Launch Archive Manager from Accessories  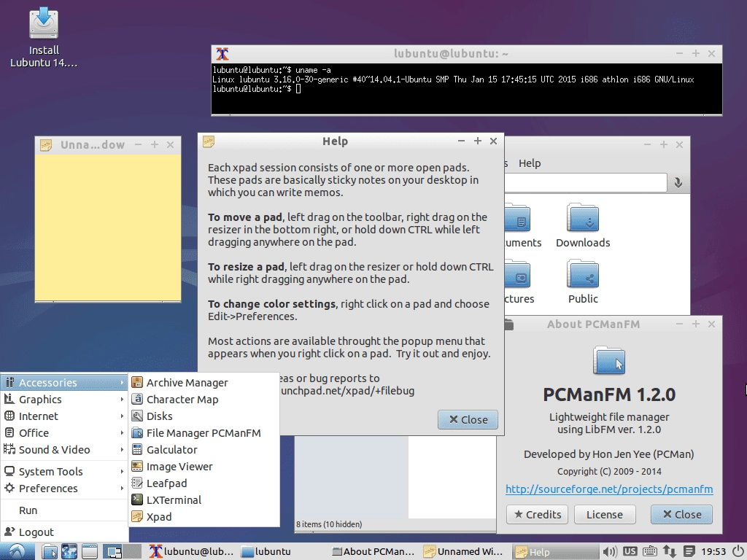click(x=204, y=382)
